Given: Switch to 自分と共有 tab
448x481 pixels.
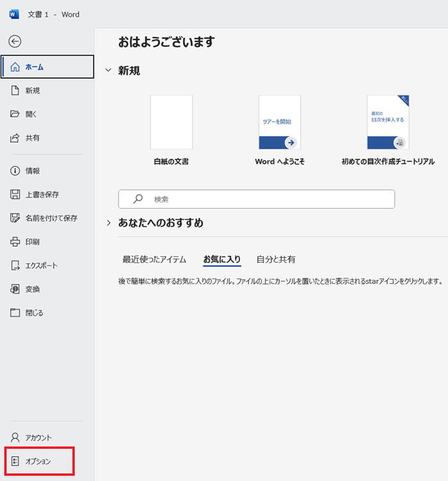Looking at the screenshot, I should click(x=276, y=259).
